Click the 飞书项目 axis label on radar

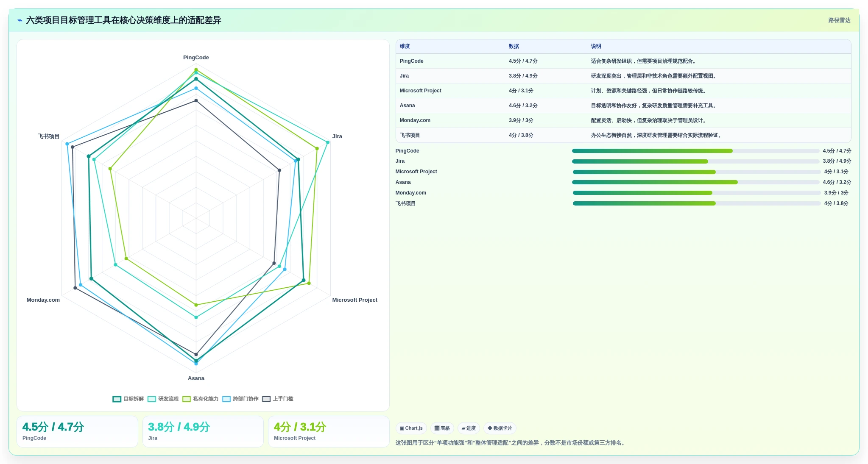49,136
